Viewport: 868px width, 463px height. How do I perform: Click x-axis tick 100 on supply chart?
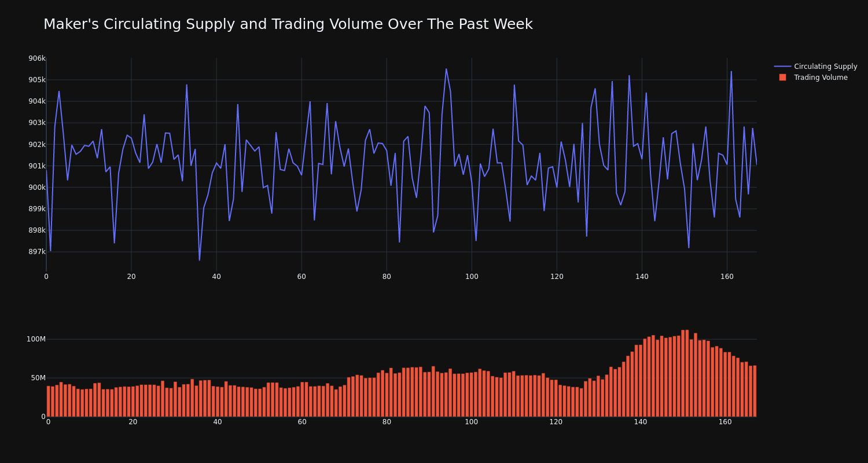coord(472,277)
